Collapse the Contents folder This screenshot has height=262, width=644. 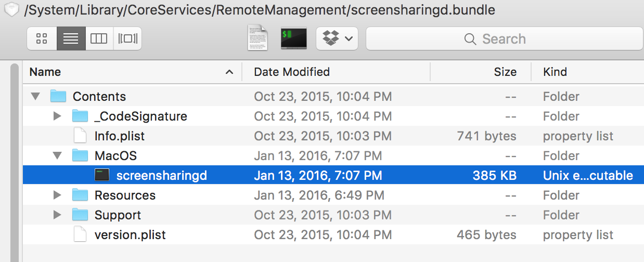click(x=35, y=97)
